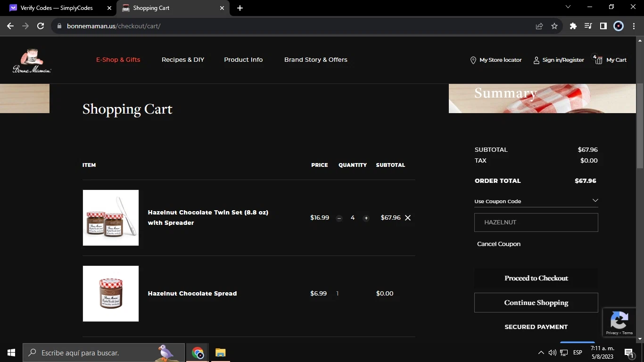Viewport: 644px width, 362px height.
Task: Open a new browser tab
Action: click(x=240, y=8)
